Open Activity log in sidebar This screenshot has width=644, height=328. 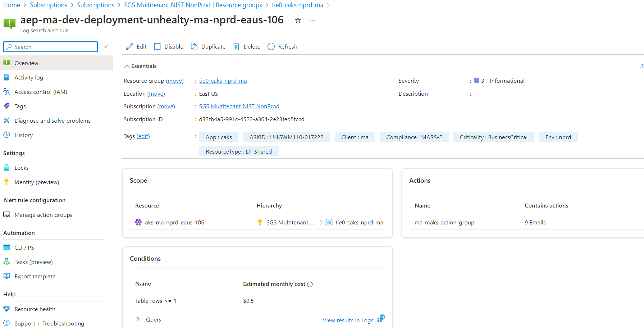click(29, 78)
